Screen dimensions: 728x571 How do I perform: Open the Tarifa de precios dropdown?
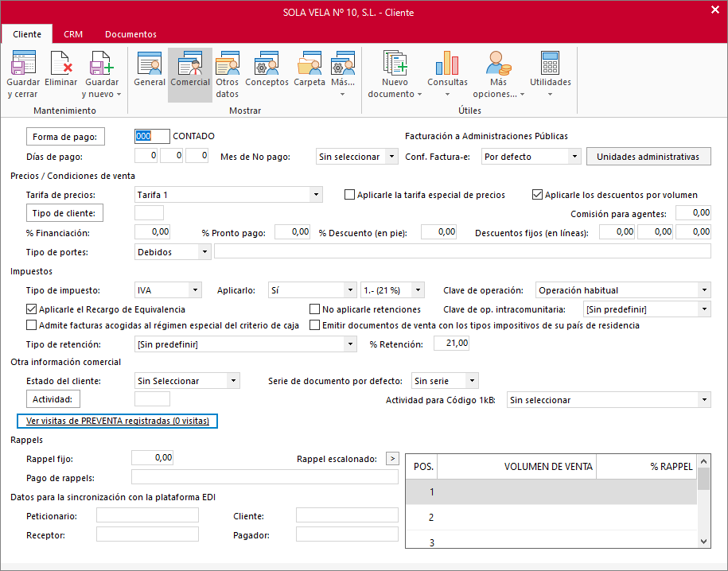[316, 195]
